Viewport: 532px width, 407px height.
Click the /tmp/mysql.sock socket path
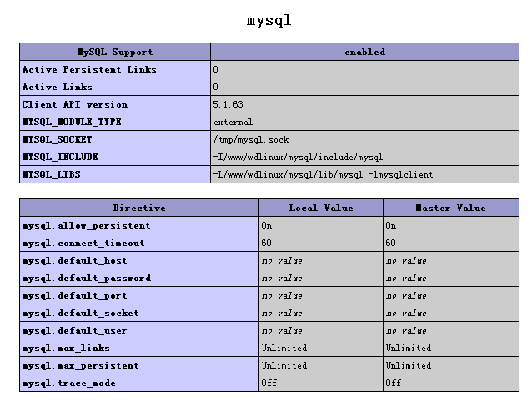pos(251,139)
